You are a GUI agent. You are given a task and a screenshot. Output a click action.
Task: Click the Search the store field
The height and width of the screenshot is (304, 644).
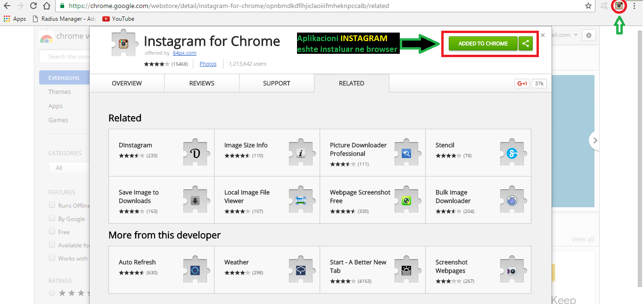click(x=65, y=56)
